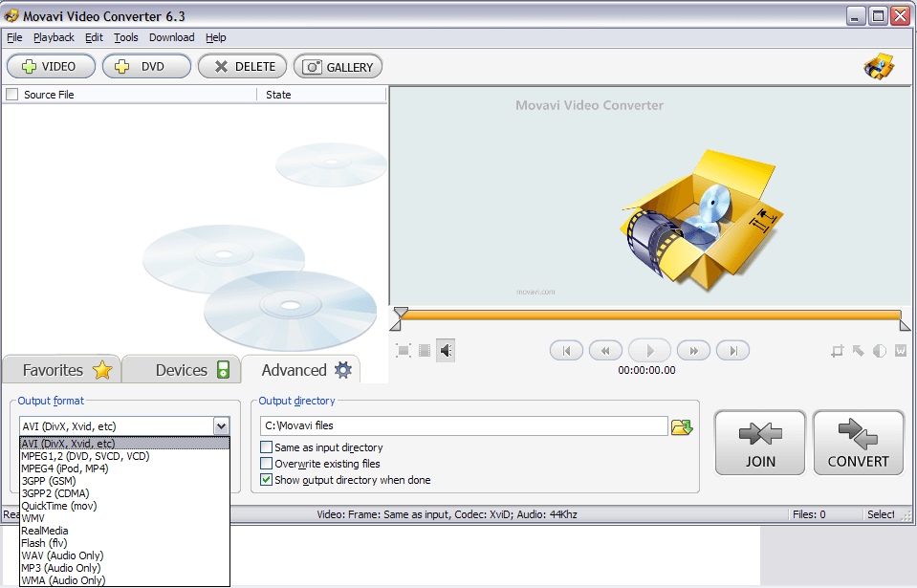Choose QuickTime (mov) output format
The width and height of the screenshot is (917, 588).
[x=59, y=506]
